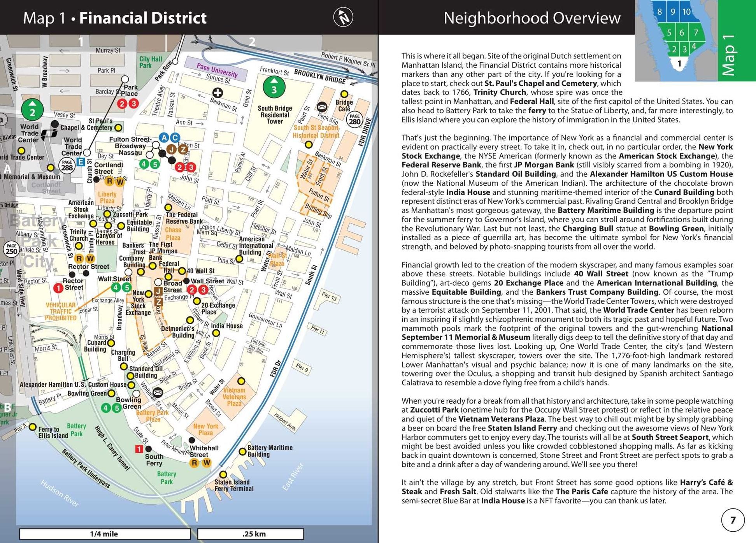
Task: Click the yellow marker next to Cunard Building
Action: point(111,343)
